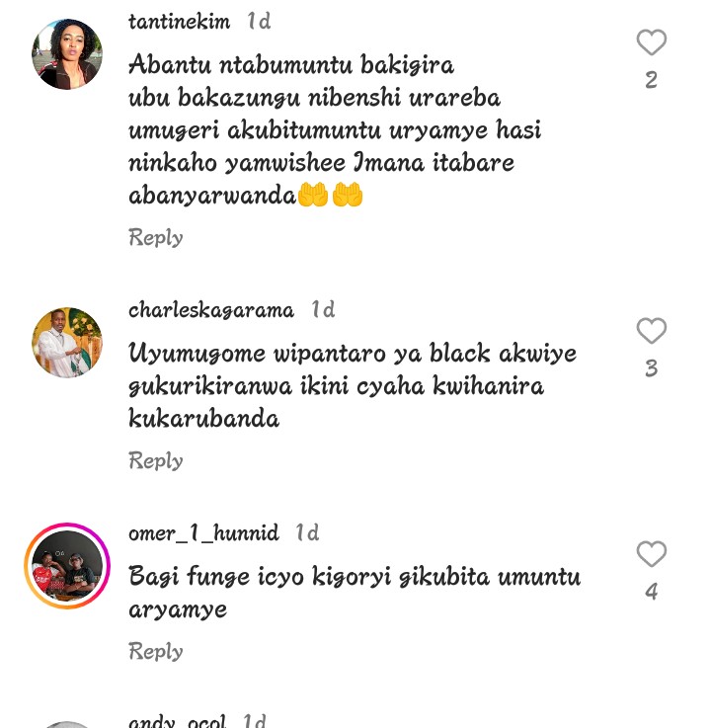Viewport: 711px width, 728px height.
Task: Open the tantinekim username link
Action: click(179, 22)
